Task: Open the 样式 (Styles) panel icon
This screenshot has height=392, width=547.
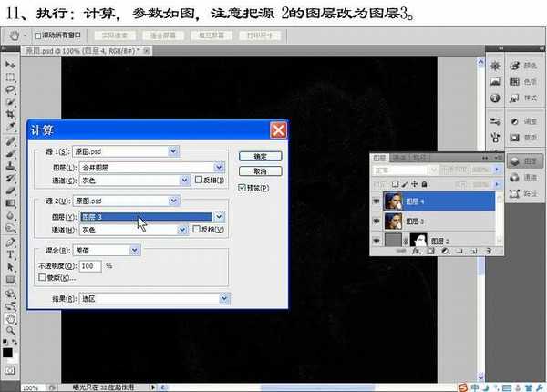Action: 523,97
